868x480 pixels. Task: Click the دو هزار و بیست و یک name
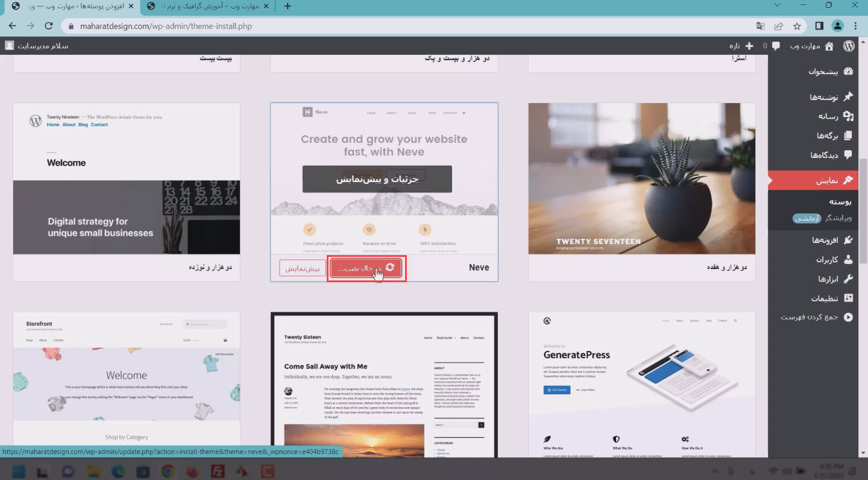point(458,58)
